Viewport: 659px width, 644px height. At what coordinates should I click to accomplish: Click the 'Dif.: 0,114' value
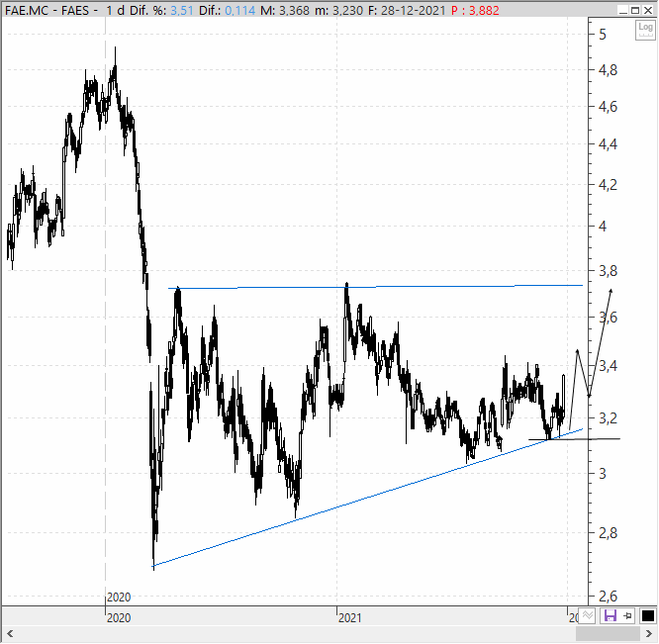click(x=227, y=11)
